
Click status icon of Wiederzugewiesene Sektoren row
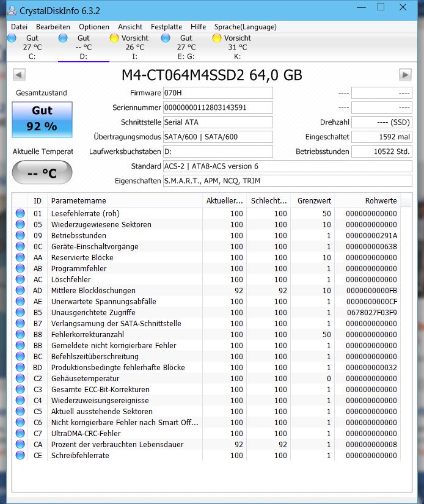pyautogui.click(x=20, y=224)
